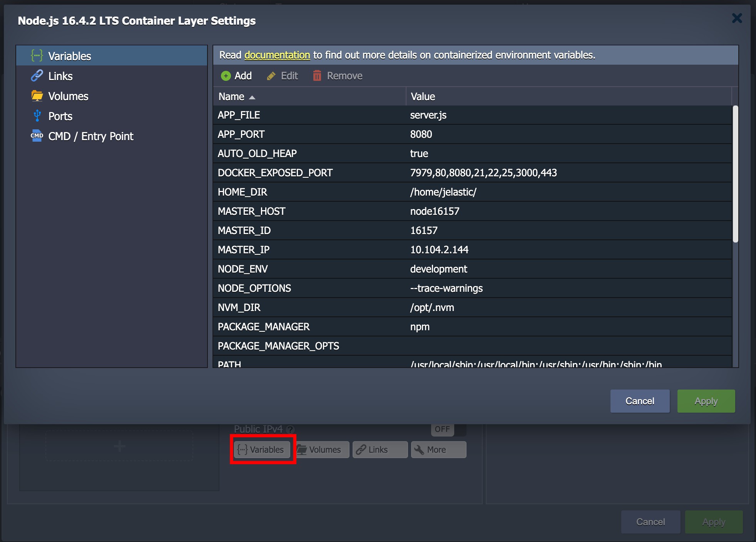This screenshot has height=542, width=756.
Task: Click the highlighted Variables button
Action: click(x=262, y=449)
